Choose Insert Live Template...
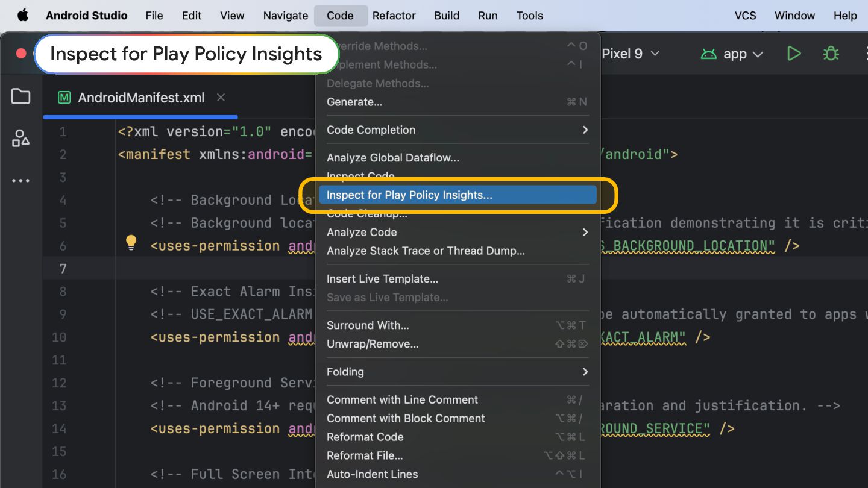 click(x=458, y=278)
